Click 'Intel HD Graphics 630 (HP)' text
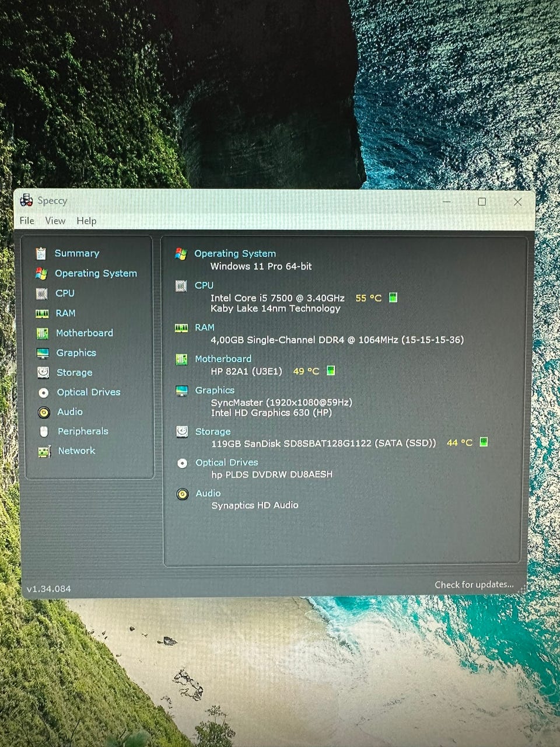Image resolution: width=560 pixels, height=747 pixels. [x=271, y=413]
